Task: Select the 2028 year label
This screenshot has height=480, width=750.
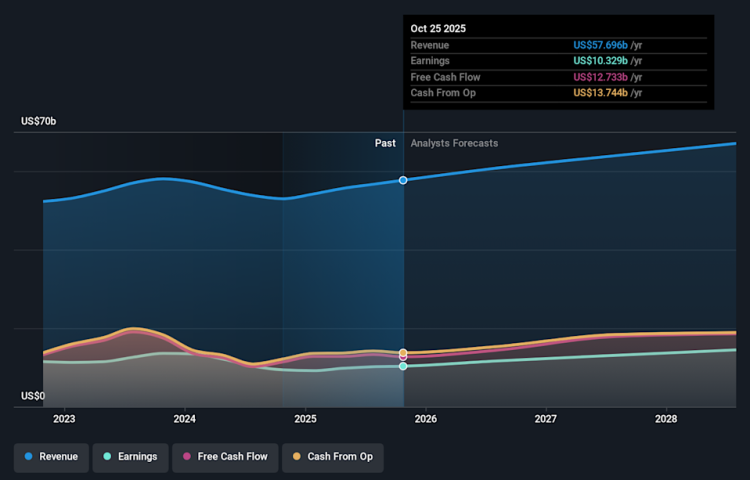Action: [667, 419]
